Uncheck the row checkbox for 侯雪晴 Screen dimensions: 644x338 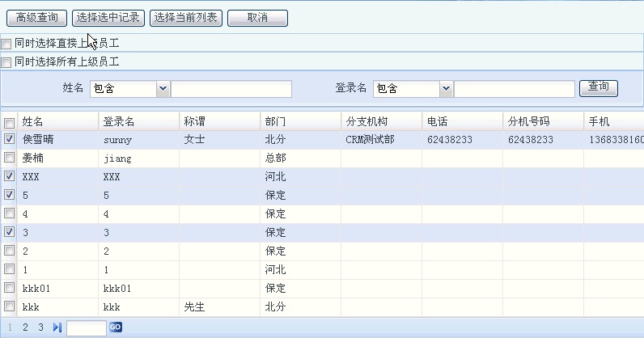point(10,139)
